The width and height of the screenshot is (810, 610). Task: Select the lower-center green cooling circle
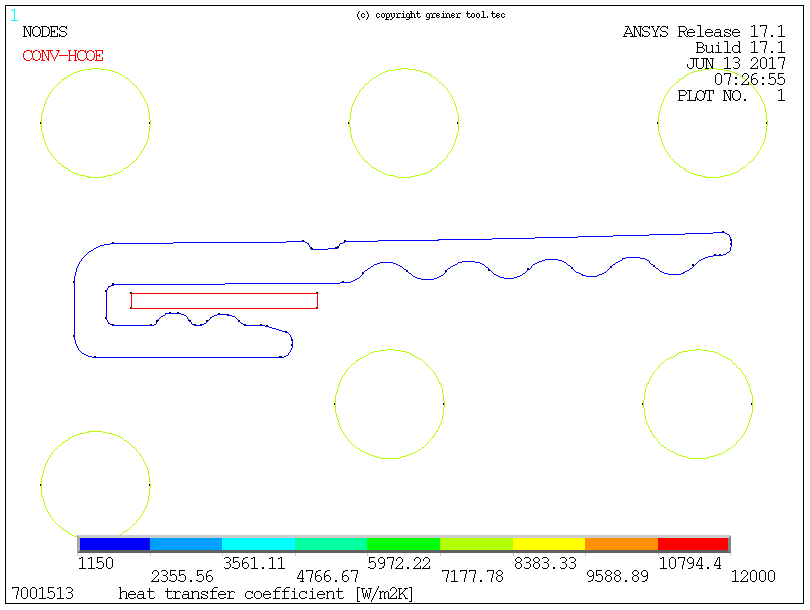pos(390,404)
